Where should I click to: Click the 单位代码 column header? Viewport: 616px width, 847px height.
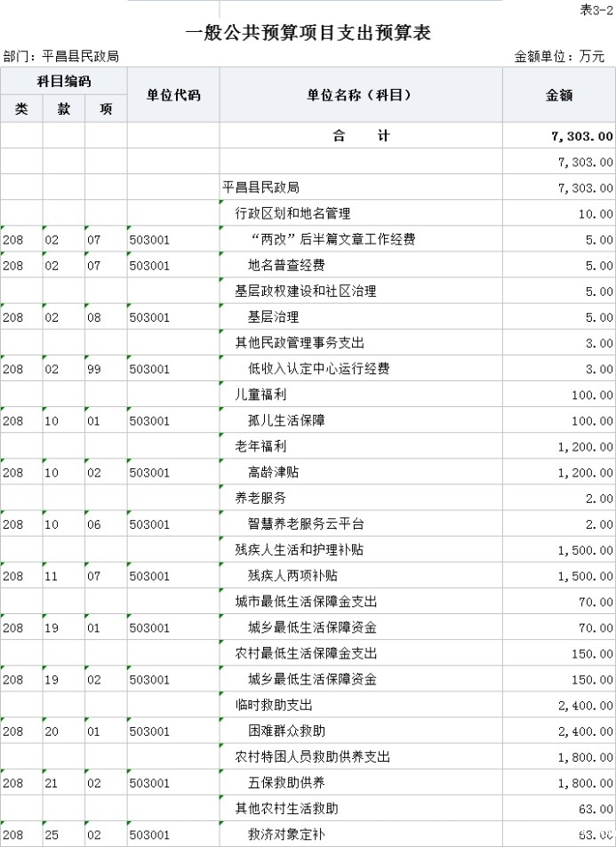click(x=173, y=95)
